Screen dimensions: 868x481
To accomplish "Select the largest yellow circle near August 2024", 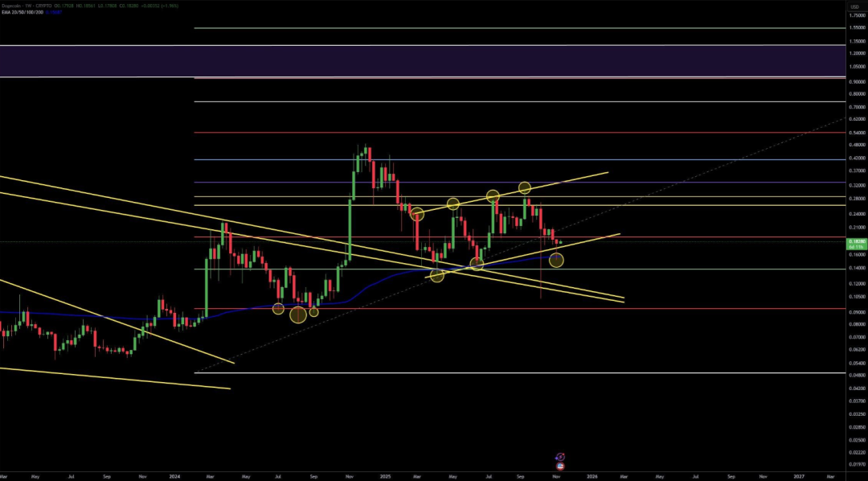I will click(298, 314).
